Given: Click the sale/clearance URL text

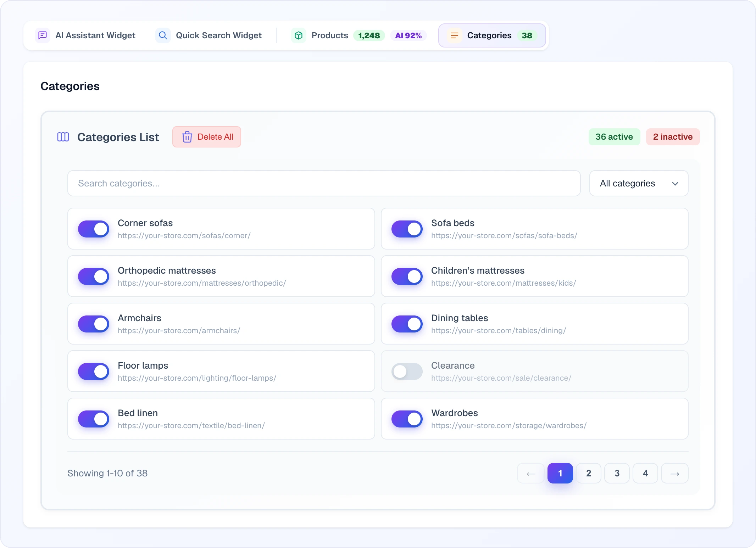Looking at the screenshot, I should pyautogui.click(x=501, y=378).
